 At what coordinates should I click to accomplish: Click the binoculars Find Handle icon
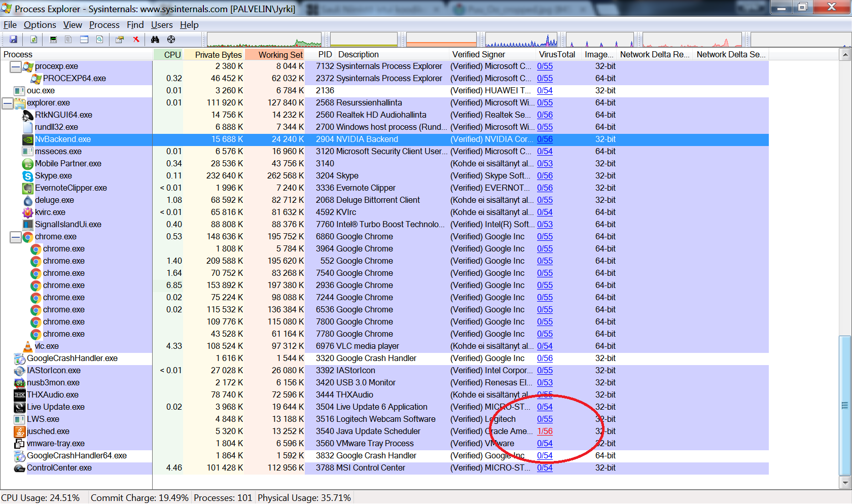(155, 40)
